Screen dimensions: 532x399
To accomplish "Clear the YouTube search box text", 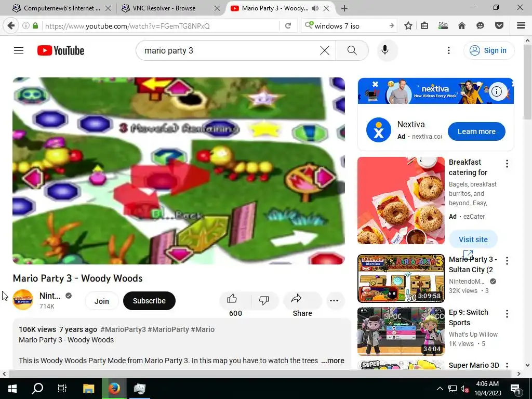I will tap(324, 50).
